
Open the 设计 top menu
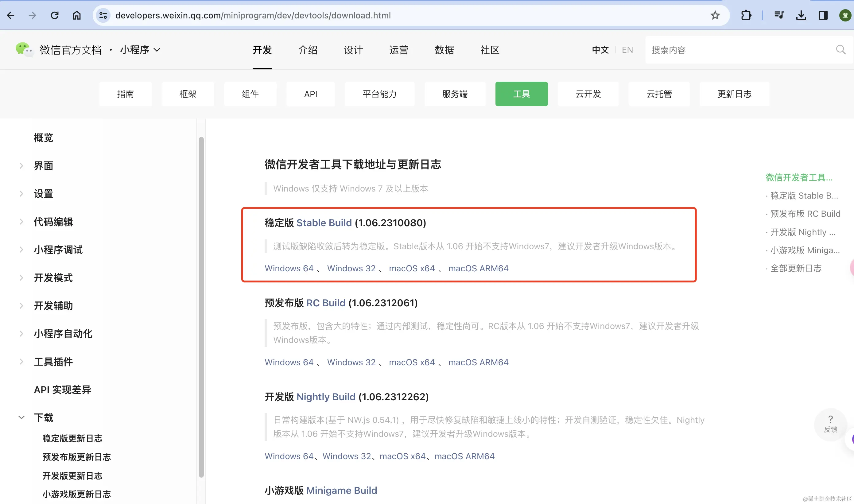point(353,50)
